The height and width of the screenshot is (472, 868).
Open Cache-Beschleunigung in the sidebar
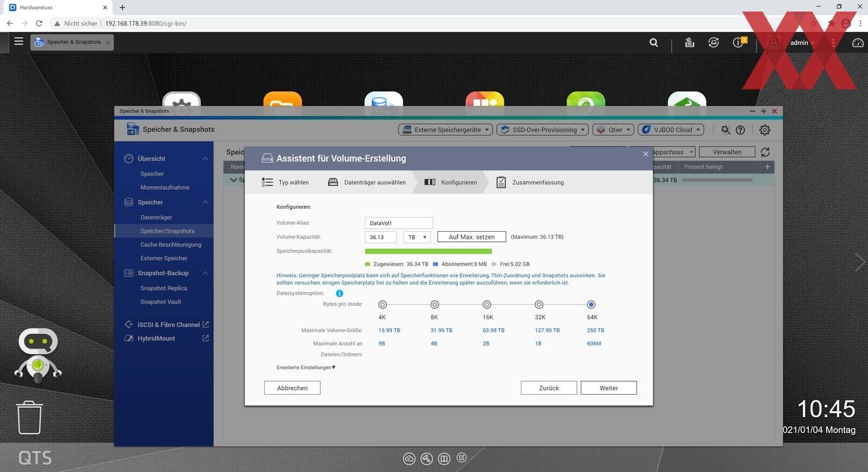click(x=170, y=245)
